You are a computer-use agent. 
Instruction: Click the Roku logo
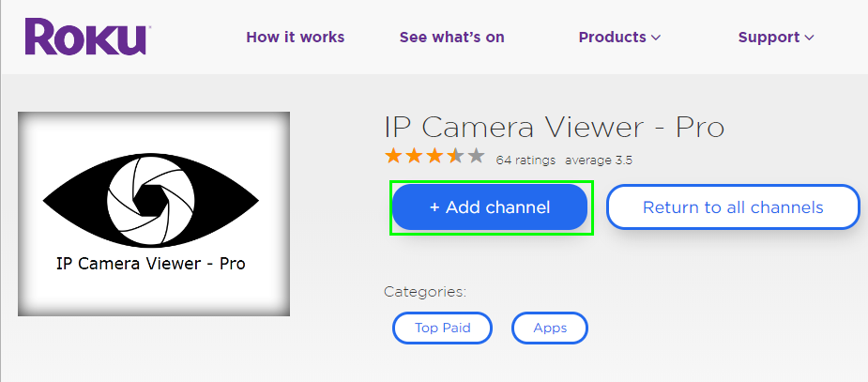pos(87,38)
